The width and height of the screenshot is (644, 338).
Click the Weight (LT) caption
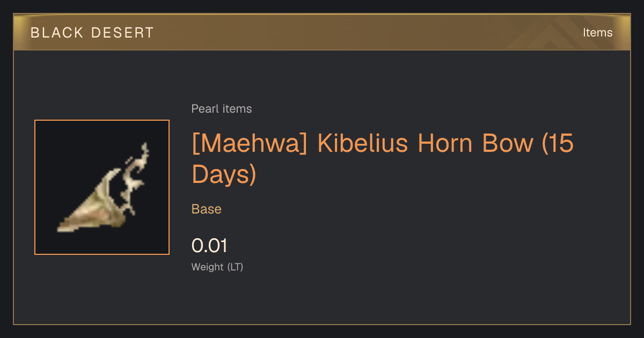(217, 267)
